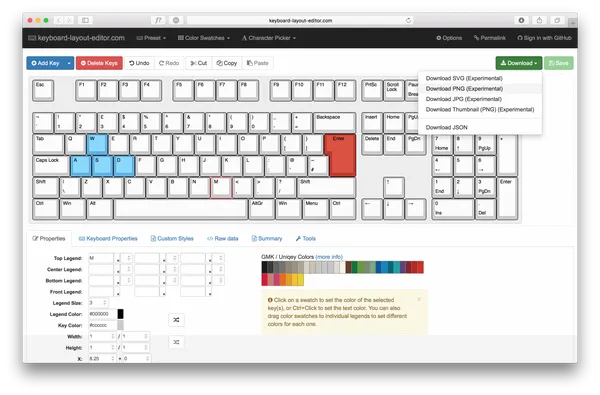Open the grey Key Color swatch
Screen dimensions: 600x395
121,325
